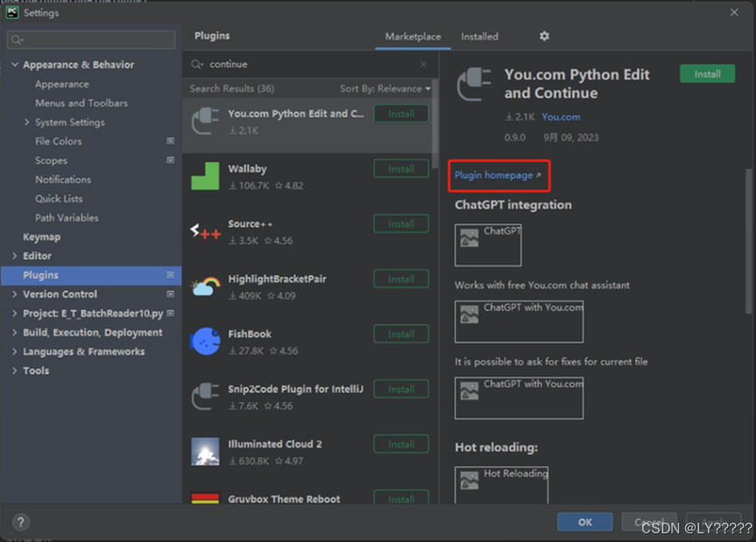Click the Search Results (36) label

coord(232,88)
